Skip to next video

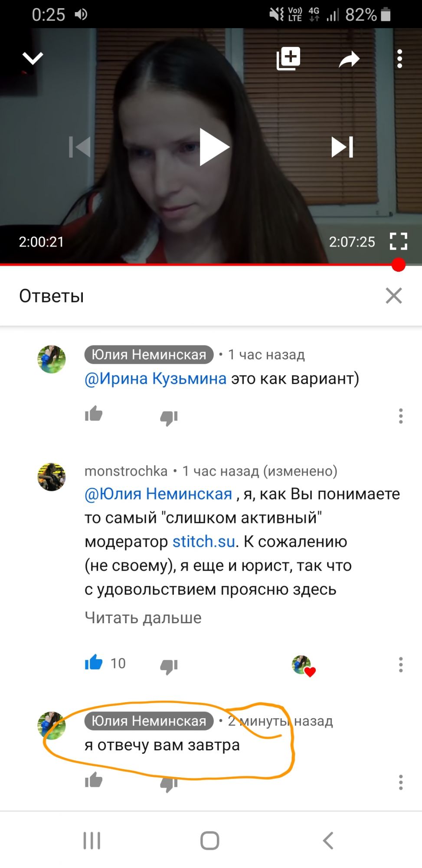[x=343, y=147]
